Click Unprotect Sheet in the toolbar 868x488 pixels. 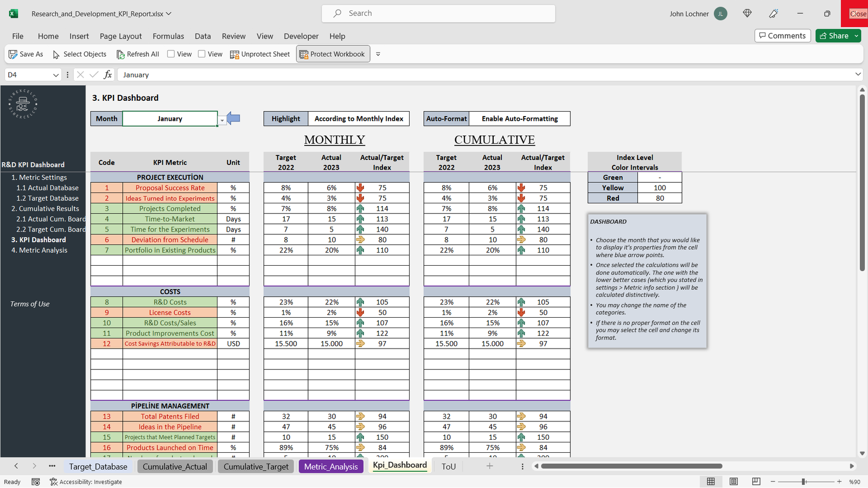[x=260, y=54]
